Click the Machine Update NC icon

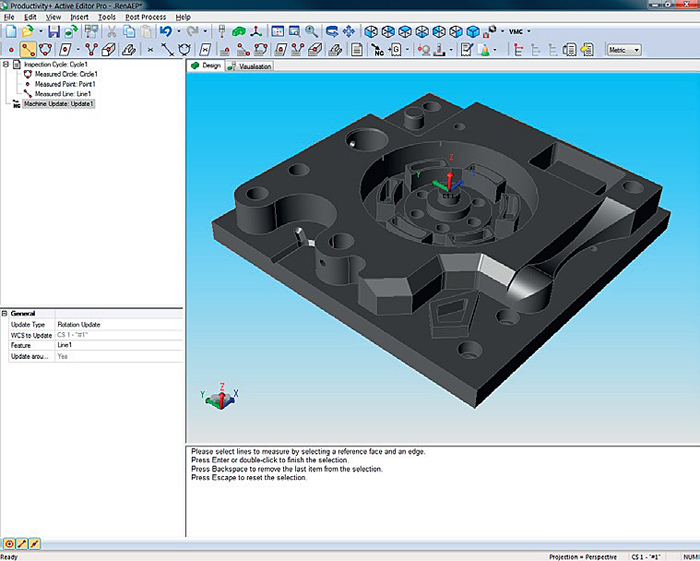click(x=378, y=49)
